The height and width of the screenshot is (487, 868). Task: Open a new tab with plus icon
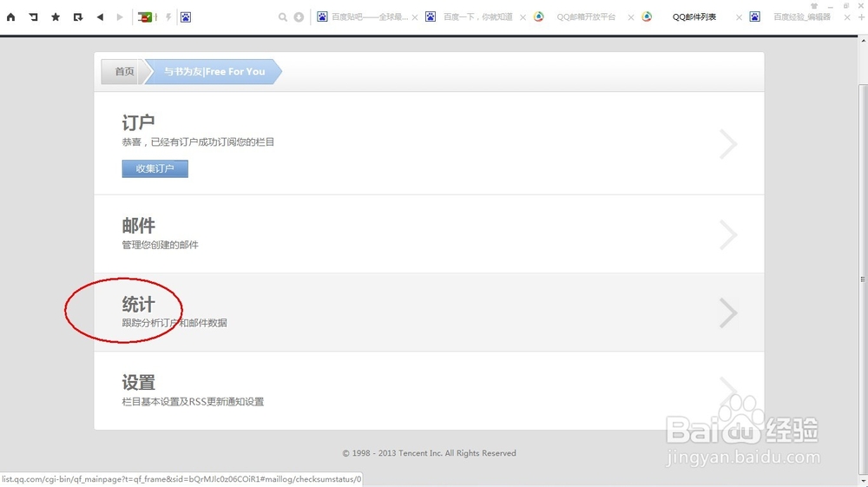(861, 16)
